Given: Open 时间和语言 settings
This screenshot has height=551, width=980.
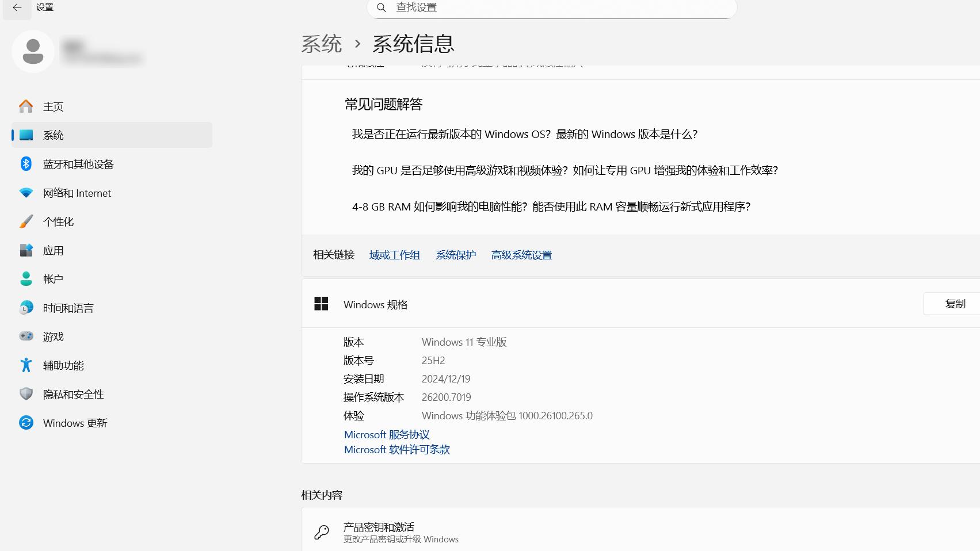Looking at the screenshot, I should point(67,308).
